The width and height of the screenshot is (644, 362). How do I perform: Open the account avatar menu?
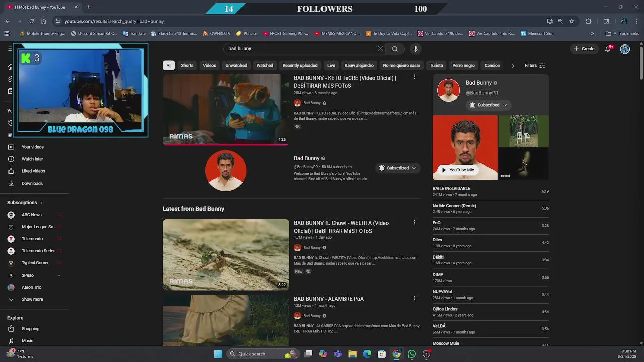pos(625,49)
